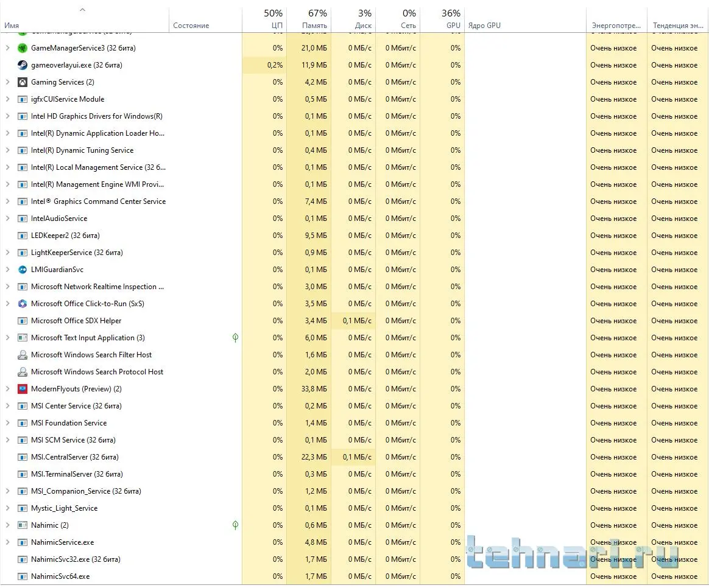Sort by the 36% GPU column
Screen dimensions: 709x588
442,20
